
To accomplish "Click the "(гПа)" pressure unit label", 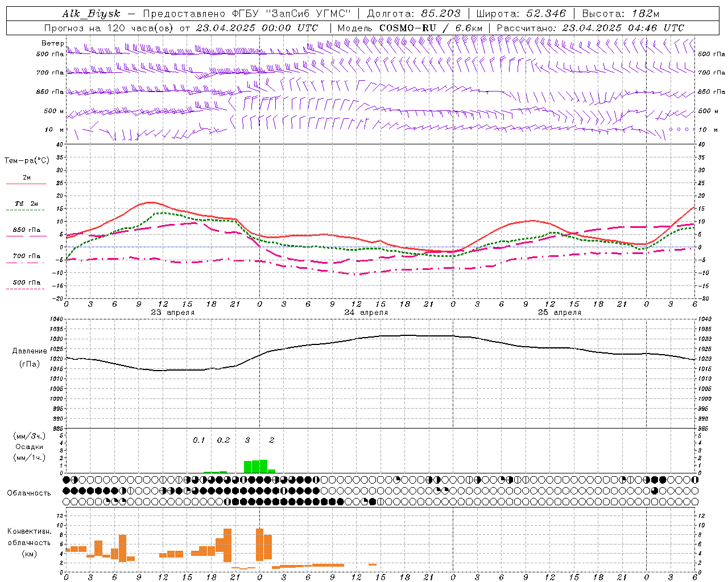I will click(30, 364).
